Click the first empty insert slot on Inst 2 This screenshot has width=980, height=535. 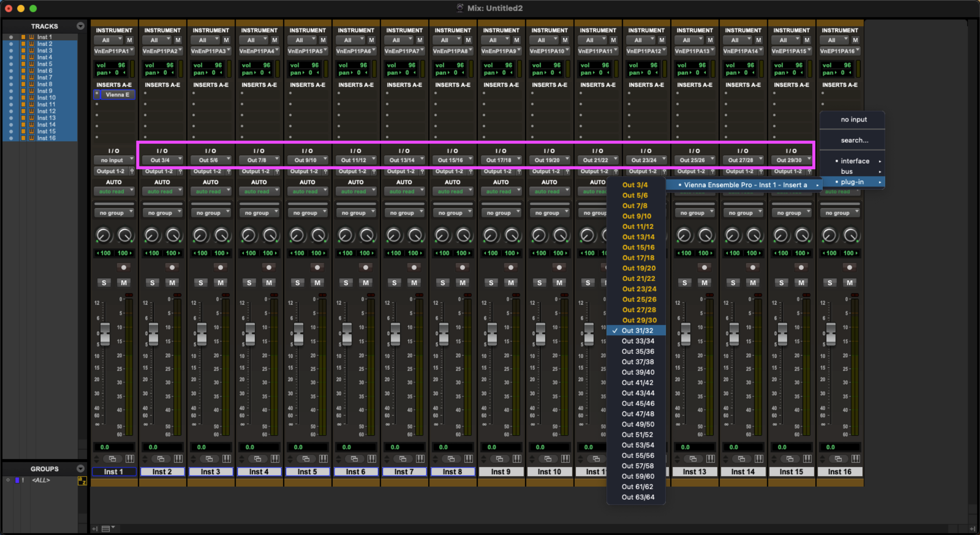(x=163, y=94)
